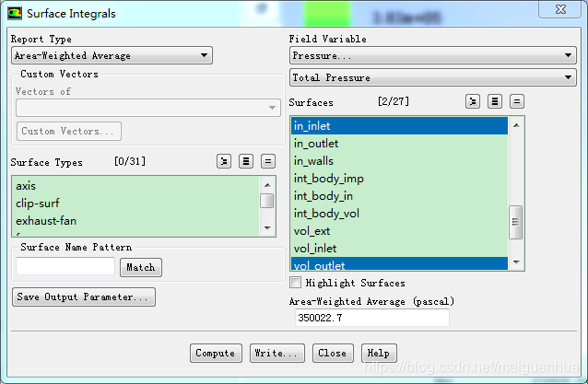Select vol_inlet in the Surfaces list
Image resolution: width=588 pixels, height=384 pixels.
399,249
